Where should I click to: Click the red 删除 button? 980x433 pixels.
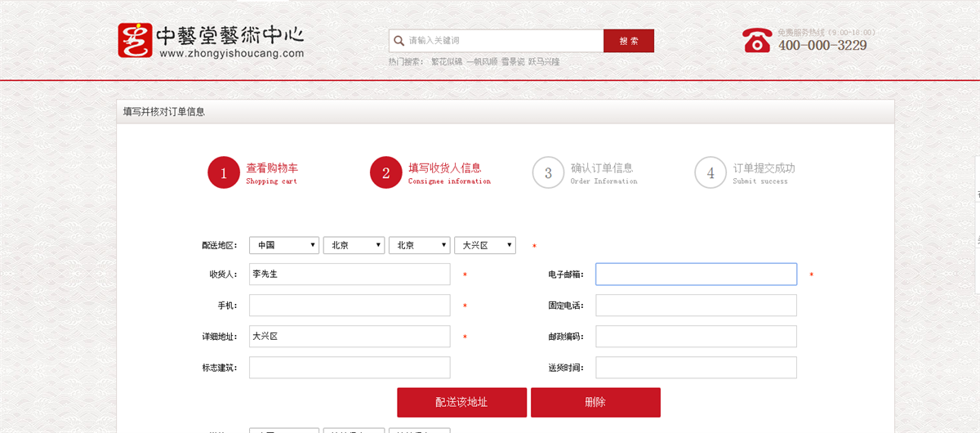595,402
